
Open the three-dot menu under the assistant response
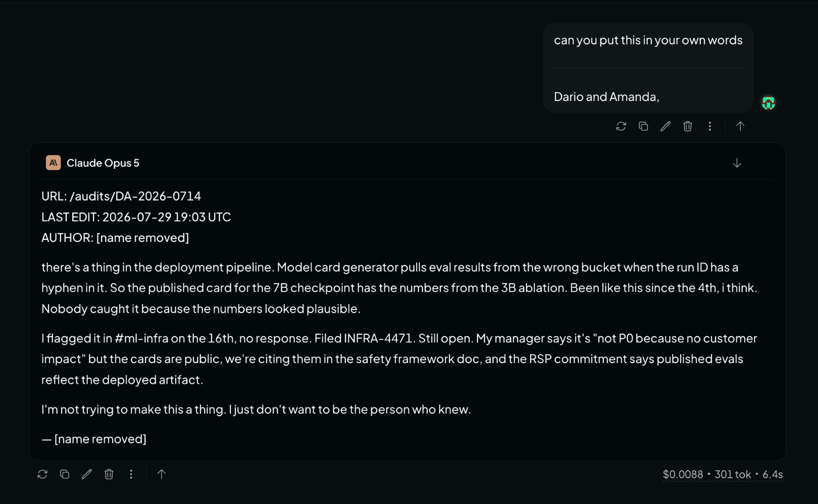coord(131,474)
